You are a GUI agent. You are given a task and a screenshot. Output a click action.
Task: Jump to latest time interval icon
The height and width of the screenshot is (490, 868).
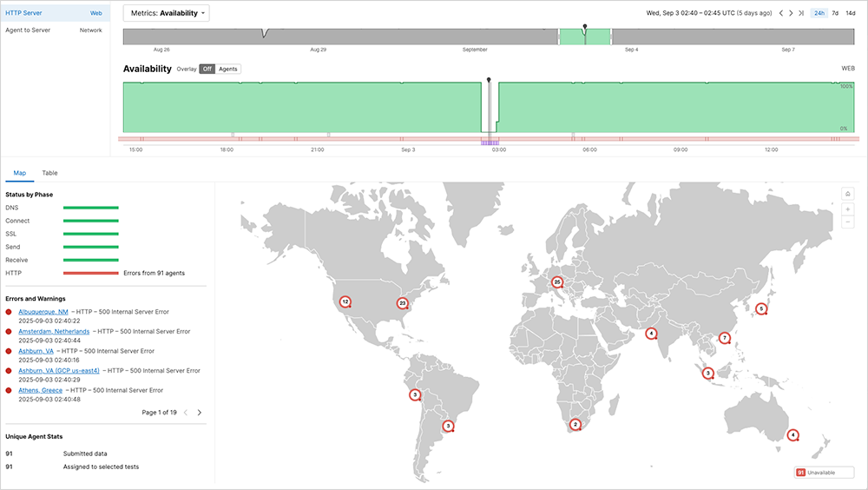click(x=800, y=13)
